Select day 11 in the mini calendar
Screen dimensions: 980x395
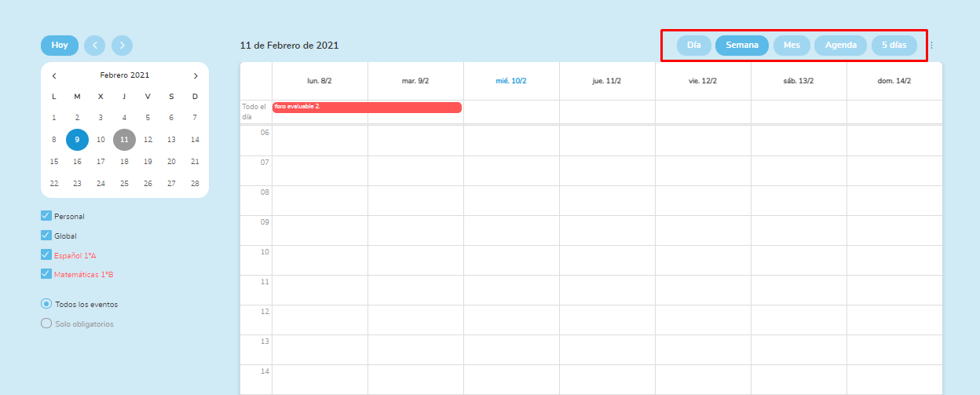click(x=124, y=140)
